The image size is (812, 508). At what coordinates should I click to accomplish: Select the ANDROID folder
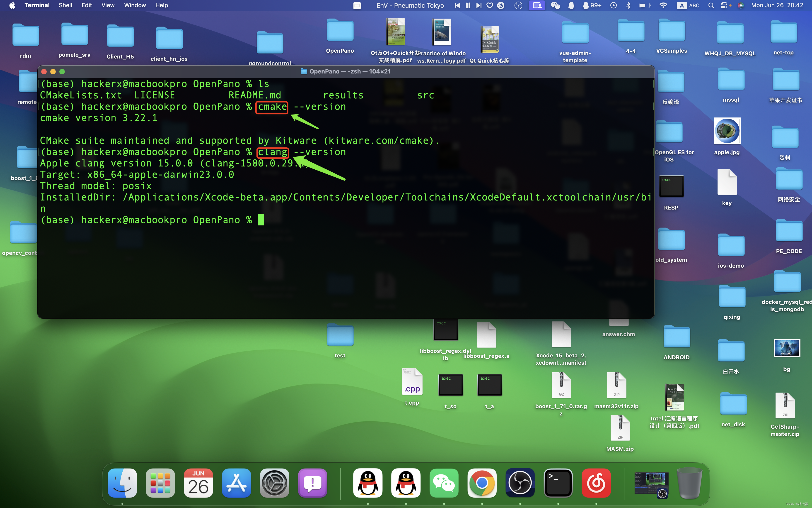[677, 343]
